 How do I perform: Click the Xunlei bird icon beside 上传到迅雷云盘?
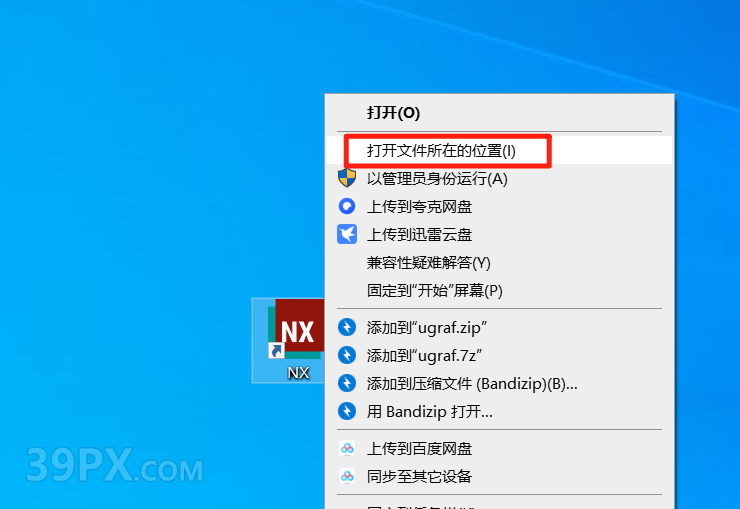347,234
